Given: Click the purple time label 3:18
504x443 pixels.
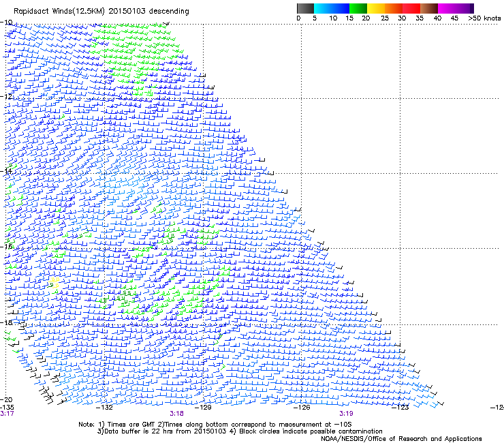Looking at the screenshot, I should pyautogui.click(x=177, y=414).
